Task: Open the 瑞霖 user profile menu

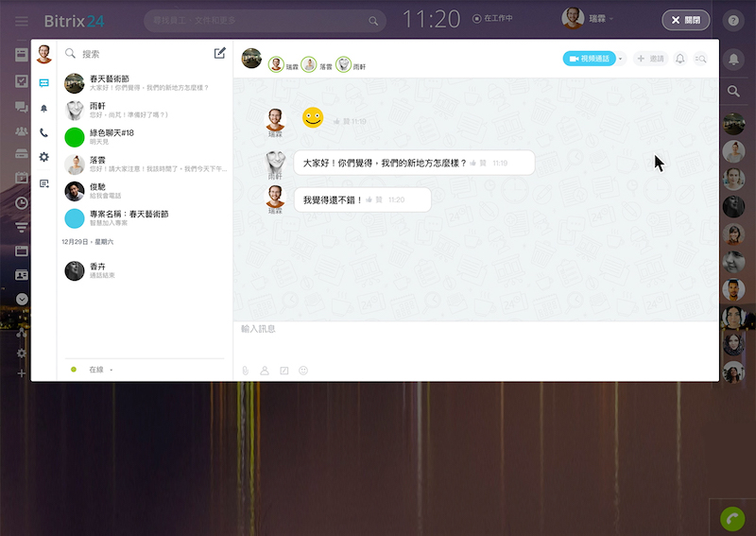Action: pyautogui.click(x=588, y=18)
